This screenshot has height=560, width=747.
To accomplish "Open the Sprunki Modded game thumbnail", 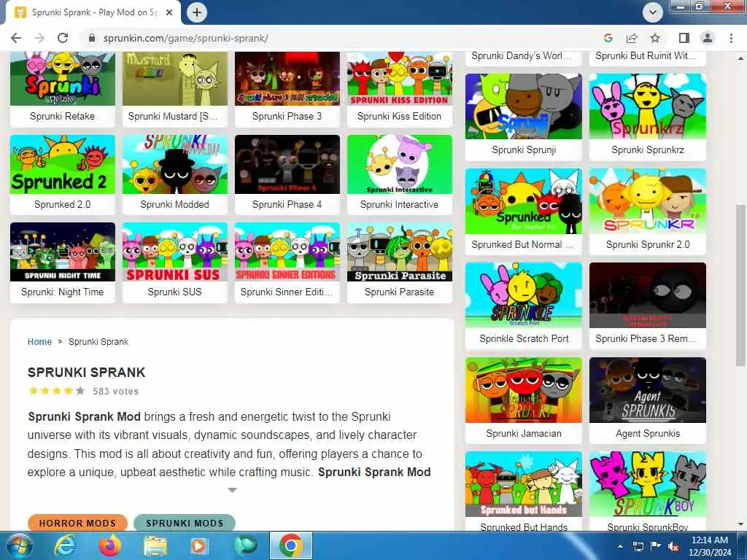I will [x=175, y=164].
